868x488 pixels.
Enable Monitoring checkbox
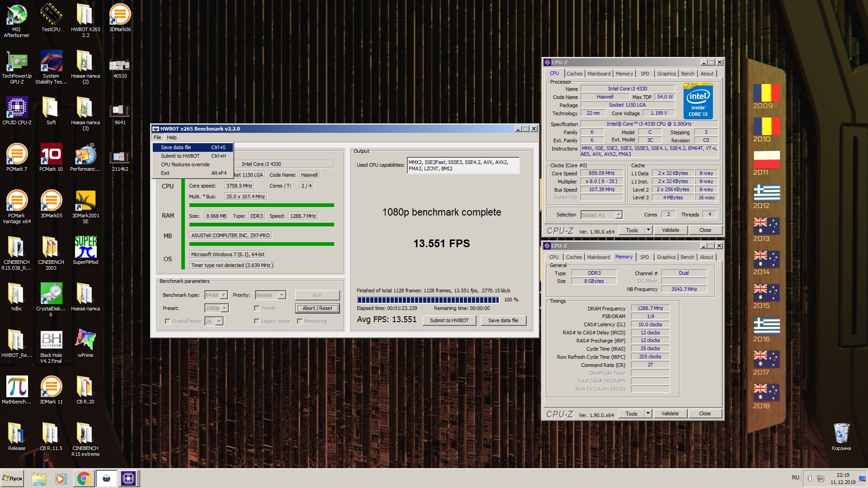300,321
